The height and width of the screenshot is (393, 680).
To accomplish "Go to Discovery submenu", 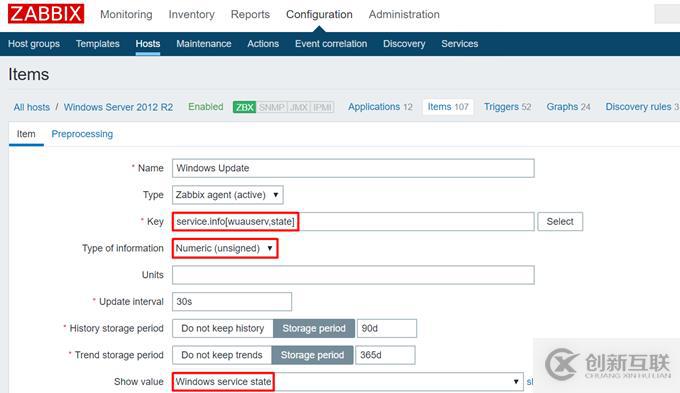I will pyautogui.click(x=404, y=44).
